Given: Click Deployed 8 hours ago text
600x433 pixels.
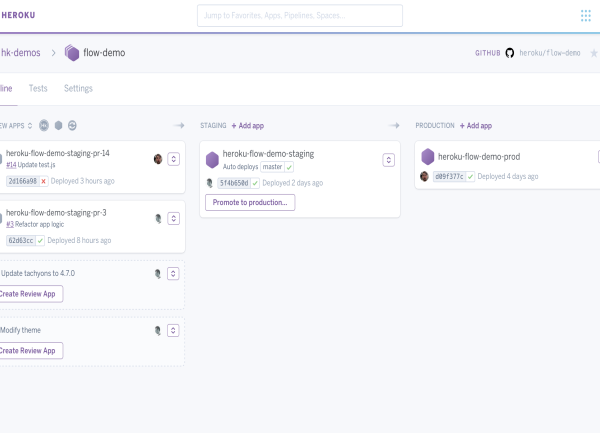Looking at the screenshot, I should point(79,240).
